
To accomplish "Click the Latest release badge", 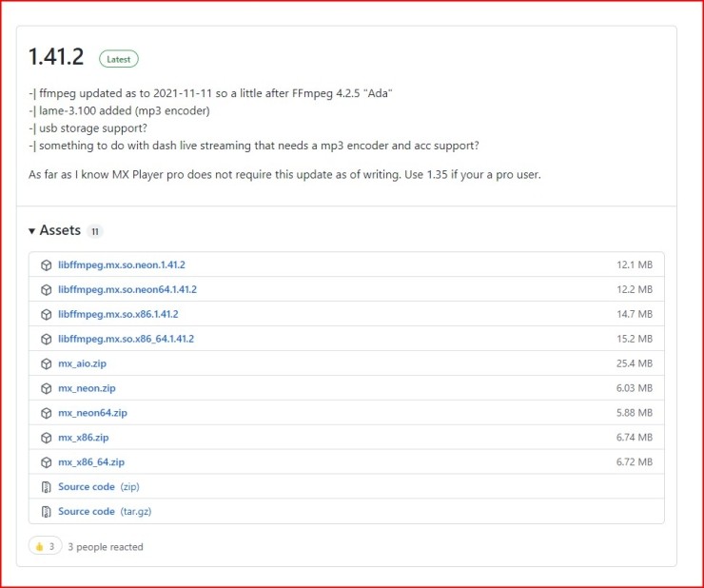I will [119, 59].
